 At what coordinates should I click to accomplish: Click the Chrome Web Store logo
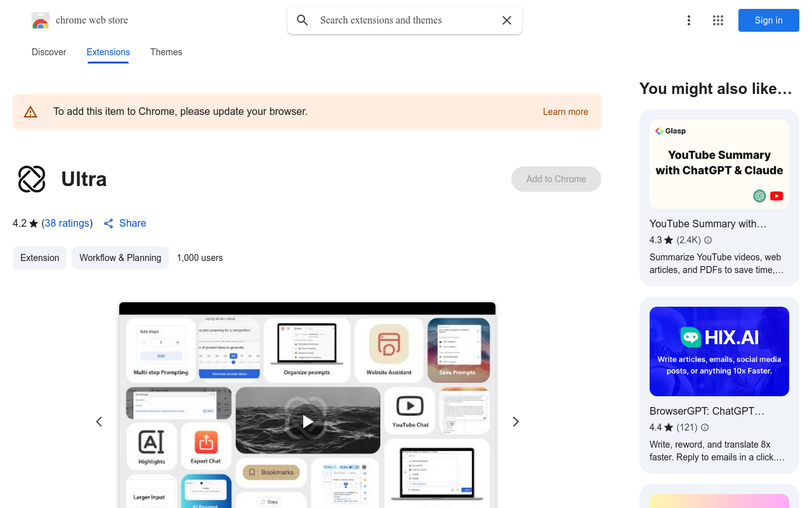tap(41, 20)
